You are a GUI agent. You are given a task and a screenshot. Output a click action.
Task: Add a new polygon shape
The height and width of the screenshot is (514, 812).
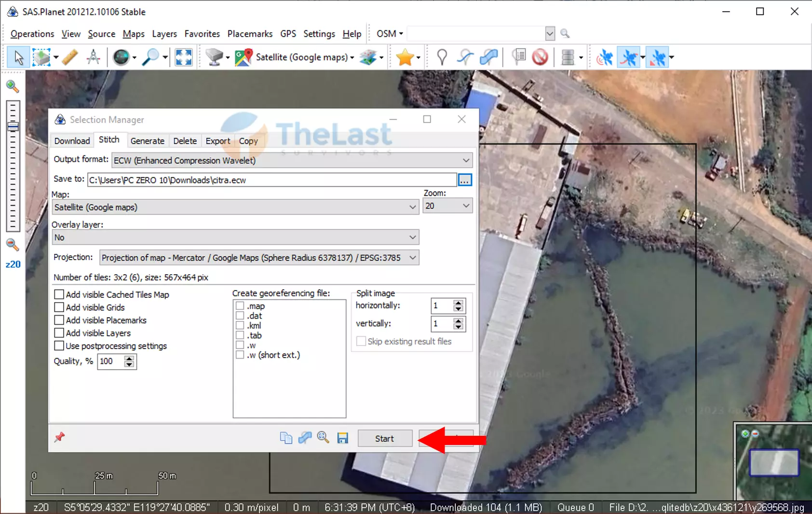coord(488,57)
